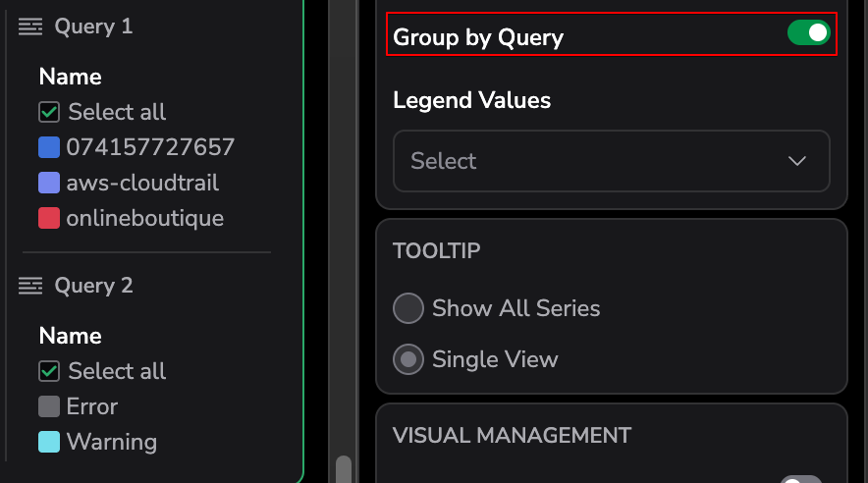Uncheck Select all under Query 2
The image size is (868, 483).
click(49, 371)
